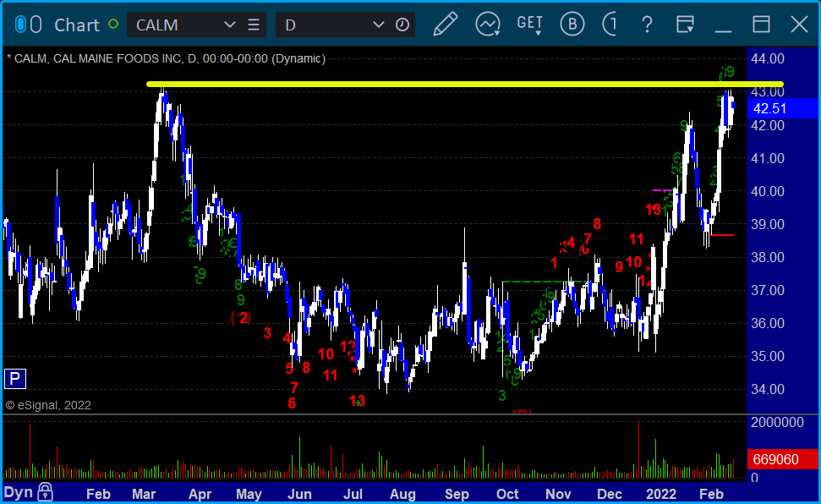The image size is (821, 504).
Task: Click the 44.00 price axis label
Action: click(x=768, y=58)
